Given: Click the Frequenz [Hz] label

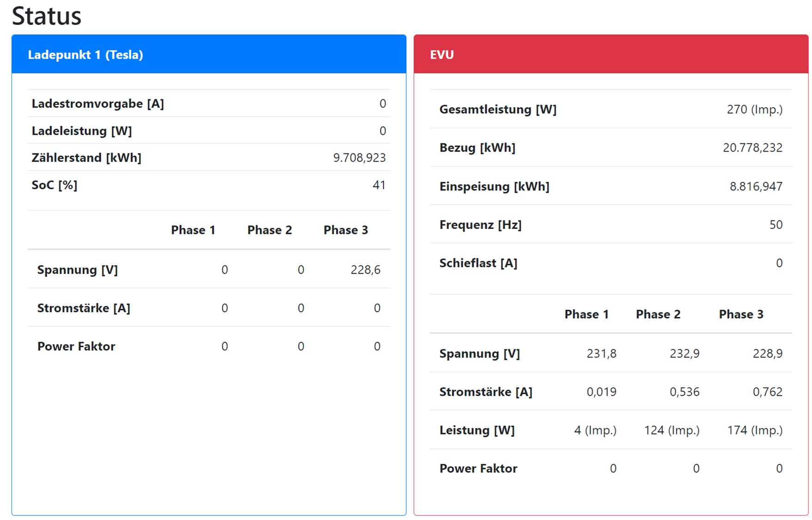Looking at the screenshot, I should (480, 225).
